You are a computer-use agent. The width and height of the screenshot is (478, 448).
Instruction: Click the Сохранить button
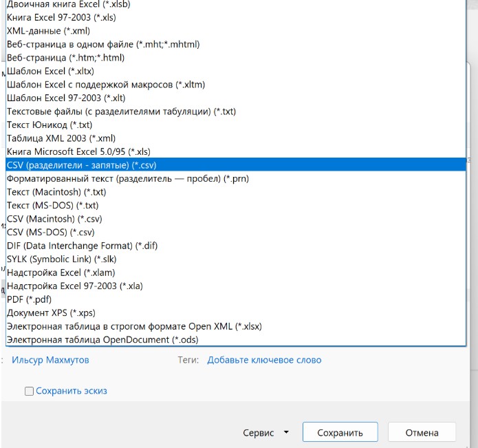(340, 433)
